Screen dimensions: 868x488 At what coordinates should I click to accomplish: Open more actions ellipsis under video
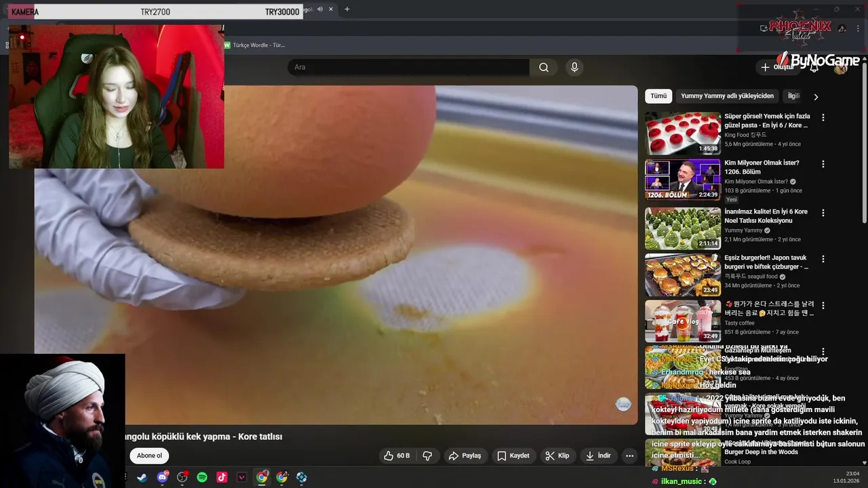point(629,455)
